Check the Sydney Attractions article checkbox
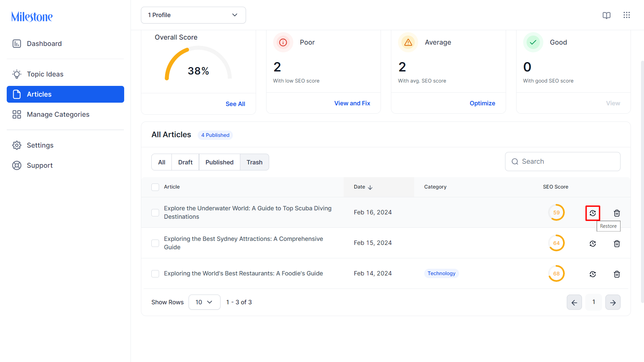Image resolution: width=644 pixels, height=362 pixels. tap(155, 243)
